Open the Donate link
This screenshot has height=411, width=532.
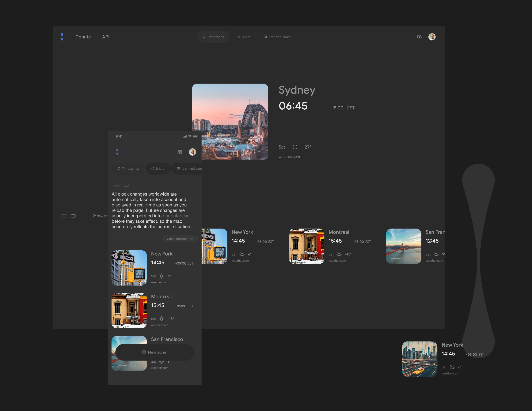(83, 37)
